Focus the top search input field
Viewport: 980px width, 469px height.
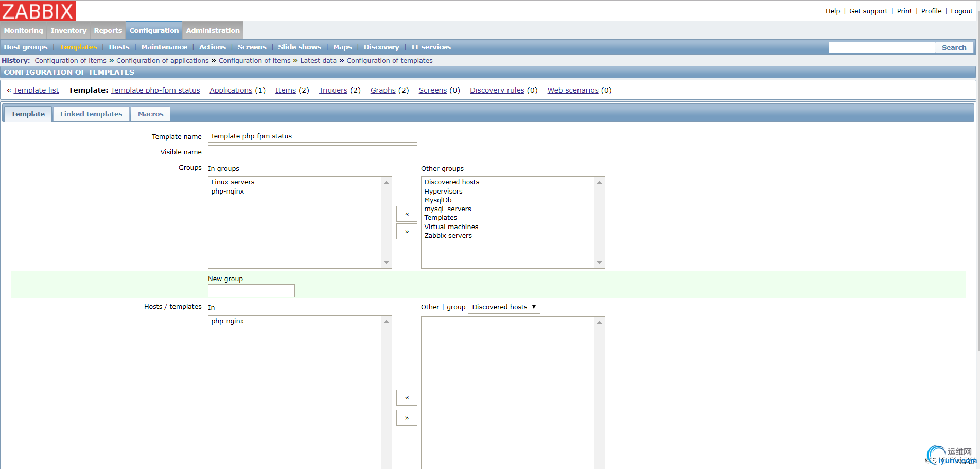(x=882, y=47)
